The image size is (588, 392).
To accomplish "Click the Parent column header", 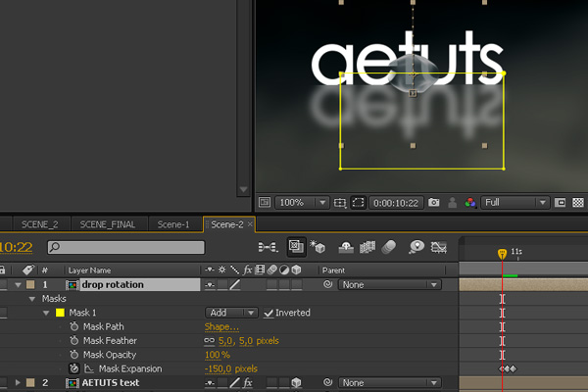I will point(333,270).
